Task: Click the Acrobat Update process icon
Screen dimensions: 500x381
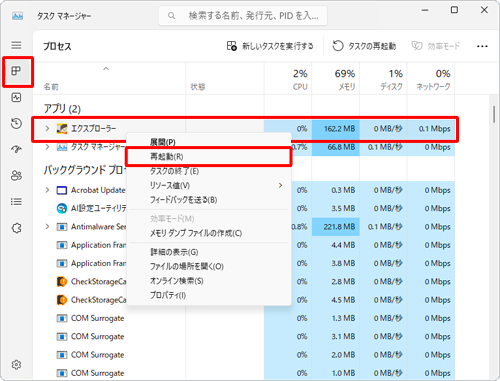Action: click(62, 190)
